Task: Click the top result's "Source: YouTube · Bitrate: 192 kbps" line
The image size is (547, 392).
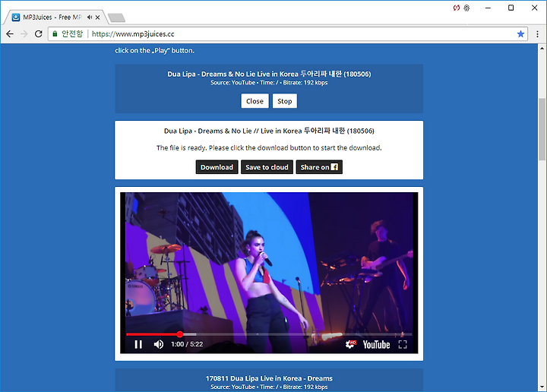Action: (269, 83)
